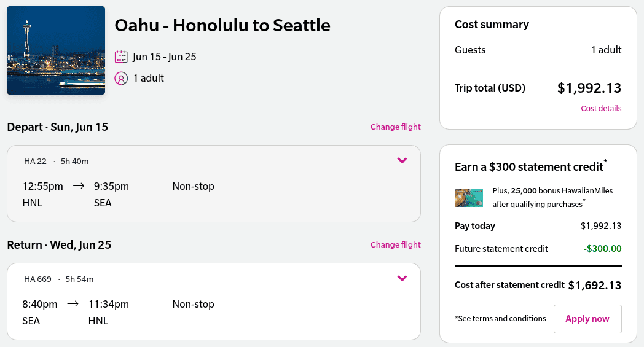
Task: Click the Seattle skyline thumbnail image
Action: [56, 50]
